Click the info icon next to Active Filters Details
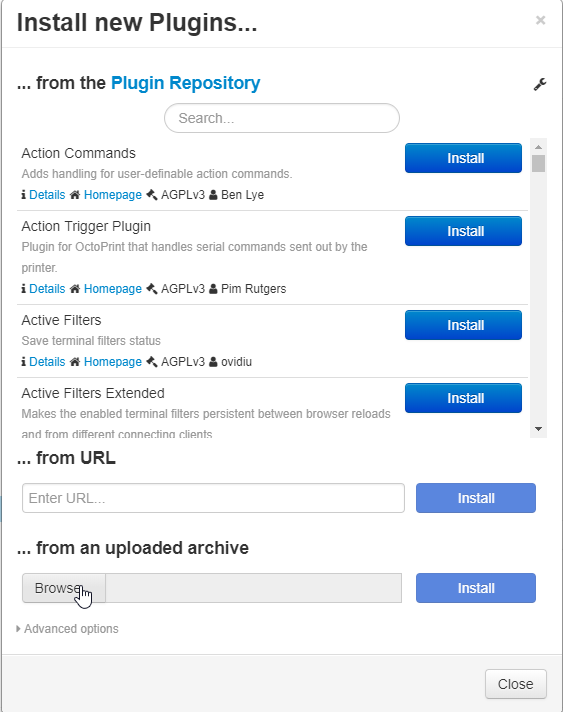Image resolution: width=563 pixels, height=712 pixels. point(24,362)
